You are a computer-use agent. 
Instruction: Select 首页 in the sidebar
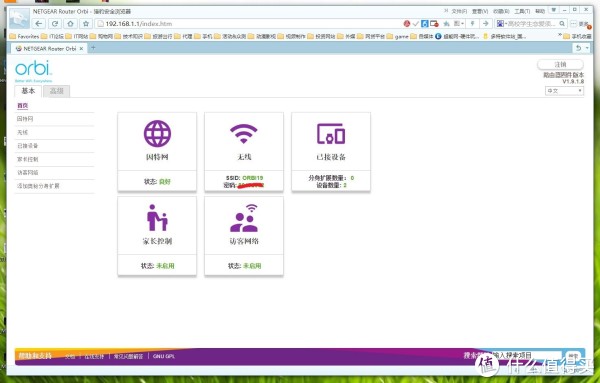[23, 105]
